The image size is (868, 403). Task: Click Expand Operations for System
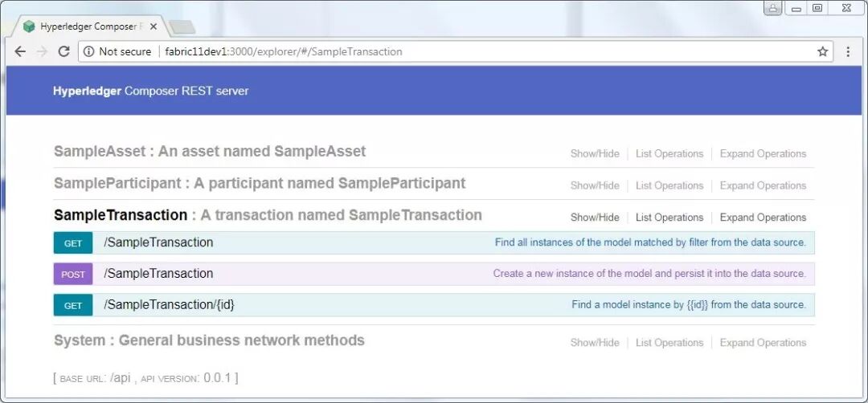click(763, 343)
